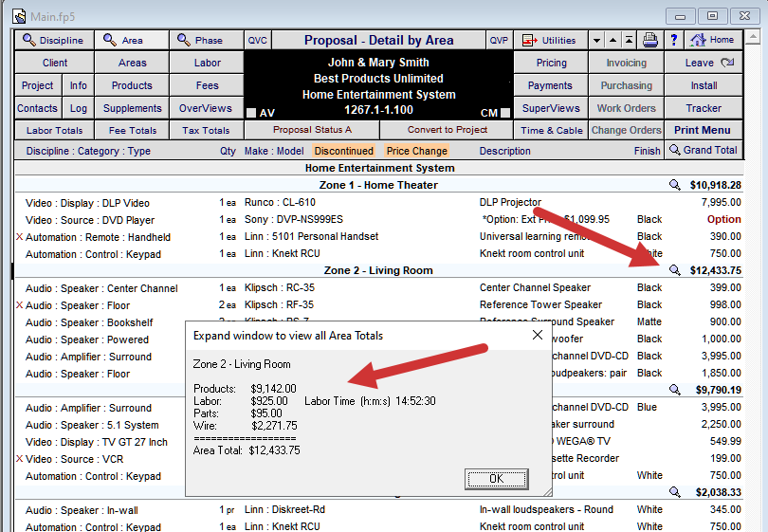Open the Products section

(x=132, y=85)
